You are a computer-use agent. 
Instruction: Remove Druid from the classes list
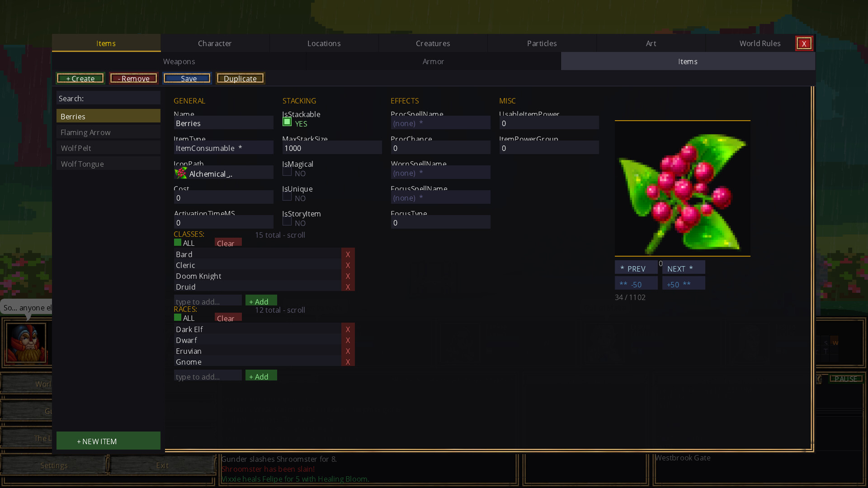point(348,286)
